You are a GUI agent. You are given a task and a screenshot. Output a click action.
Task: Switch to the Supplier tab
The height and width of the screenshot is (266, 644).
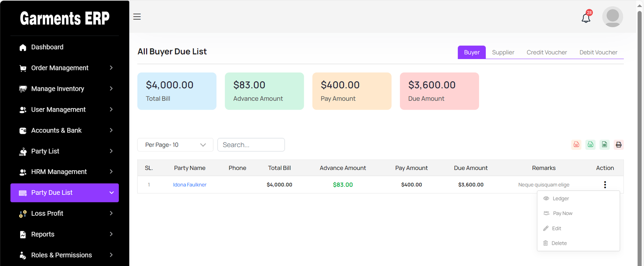tap(503, 53)
